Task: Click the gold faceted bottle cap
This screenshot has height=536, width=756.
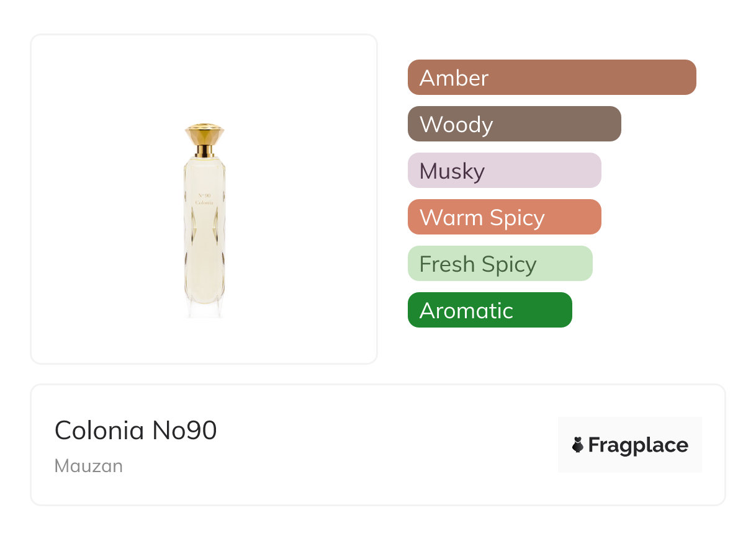Action: pyautogui.click(x=204, y=134)
